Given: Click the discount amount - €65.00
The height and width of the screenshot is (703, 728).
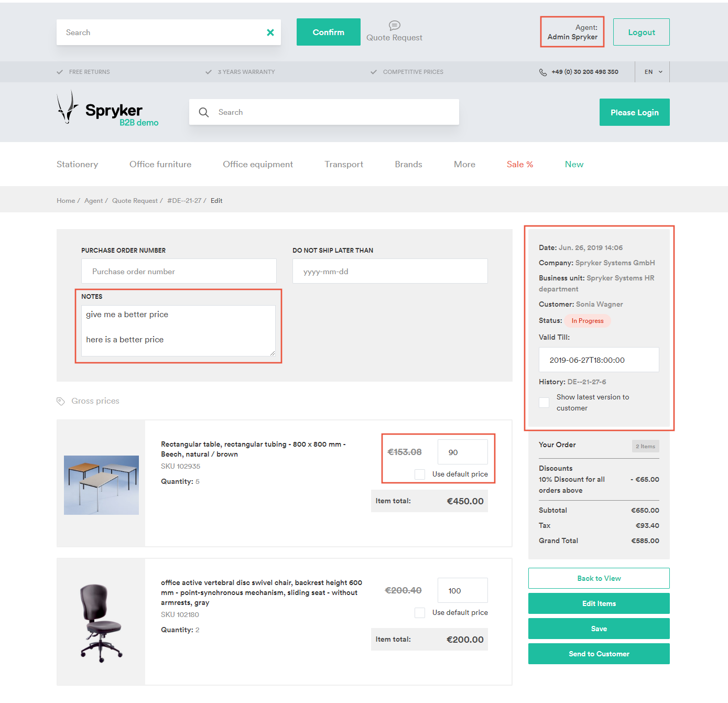Looking at the screenshot, I should coord(645,479).
